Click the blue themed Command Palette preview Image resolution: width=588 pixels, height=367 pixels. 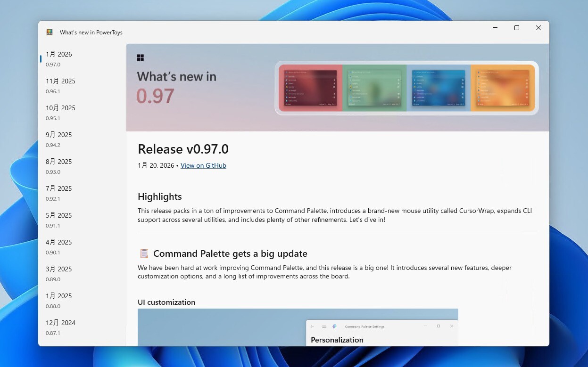point(439,88)
